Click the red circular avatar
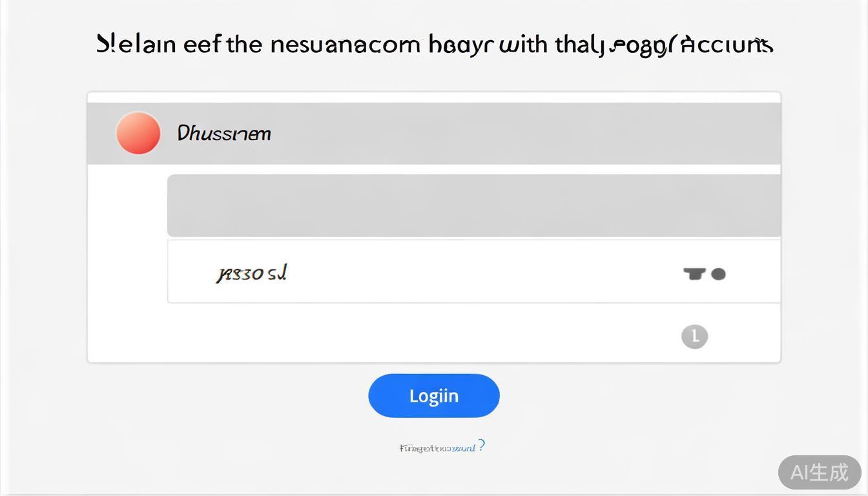The width and height of the screenshot is (868, 496). point(138,133)
